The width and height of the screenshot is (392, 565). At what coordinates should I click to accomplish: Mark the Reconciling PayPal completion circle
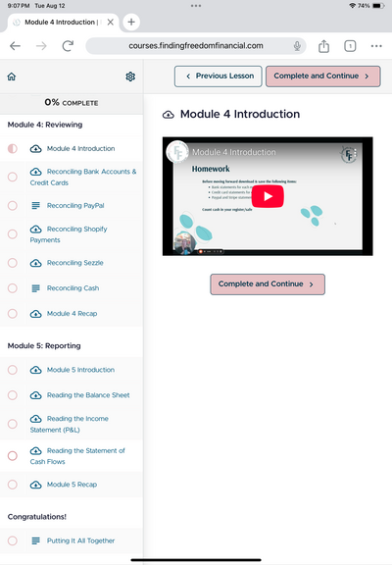coord(13,206)
